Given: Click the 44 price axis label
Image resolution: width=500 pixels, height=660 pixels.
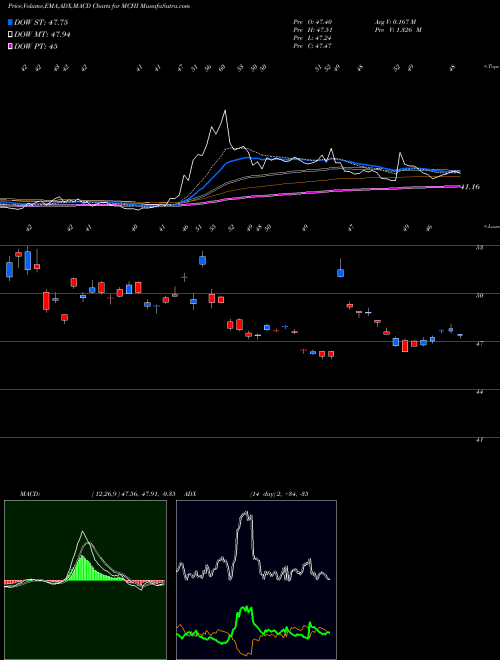Looking at the screenshot, I should [x=479, y=392].
